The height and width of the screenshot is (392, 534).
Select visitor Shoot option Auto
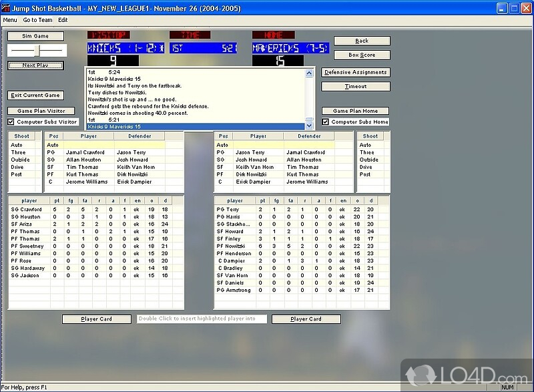point(17,145)
